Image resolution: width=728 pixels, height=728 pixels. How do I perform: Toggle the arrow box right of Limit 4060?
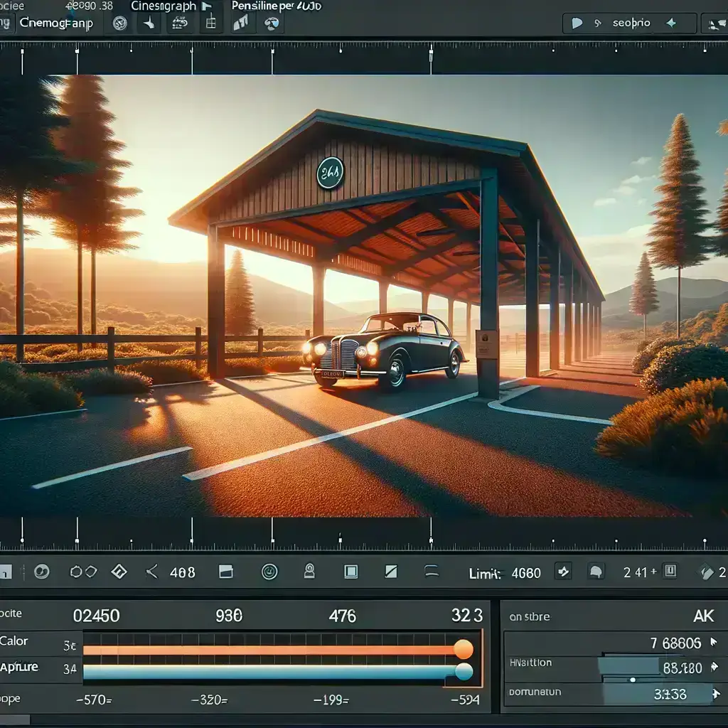pyautogui.click(x=563, y=572)
